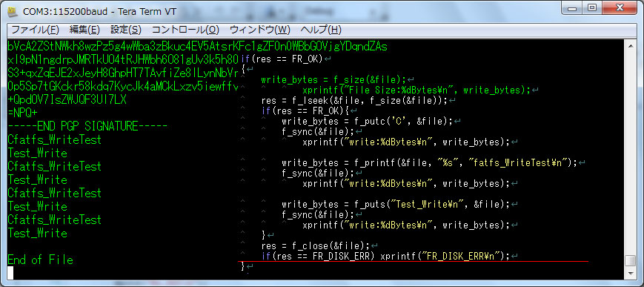Open the ヘルプ(H) menu

[321, 30]
